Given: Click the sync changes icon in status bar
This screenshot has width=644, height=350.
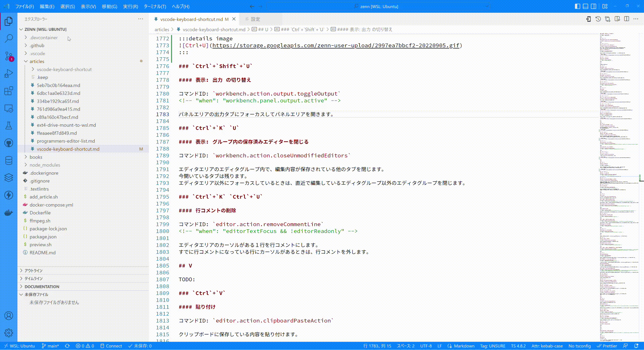Looking at the screenshot, I should point(67,346).
